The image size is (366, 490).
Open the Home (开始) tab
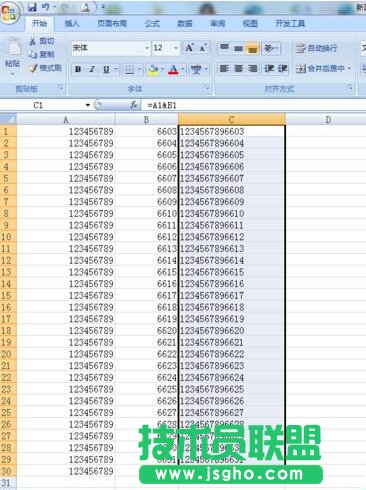[x=39, y=24]
